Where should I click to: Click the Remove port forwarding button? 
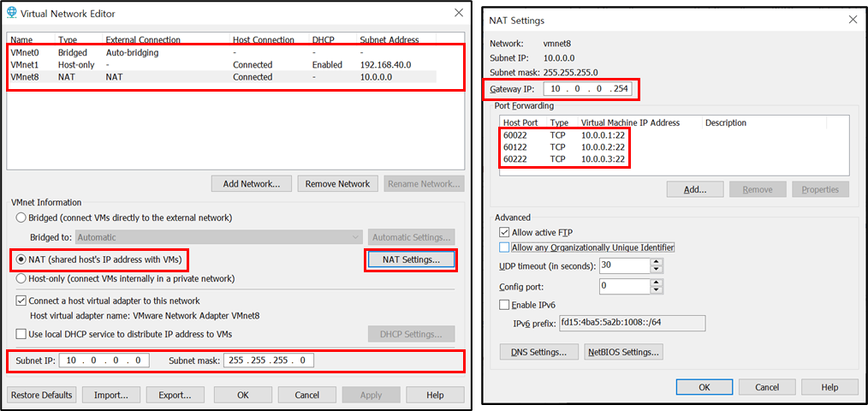click(x=758, y=189)
